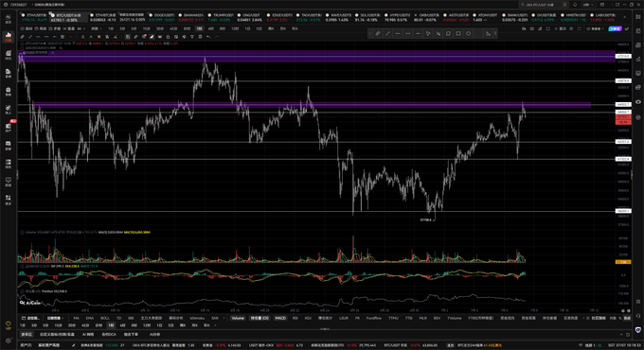Screen dimensions: 644x350
Task: Click the expand arrows icon beside purple button
Action: click(627, 29)
